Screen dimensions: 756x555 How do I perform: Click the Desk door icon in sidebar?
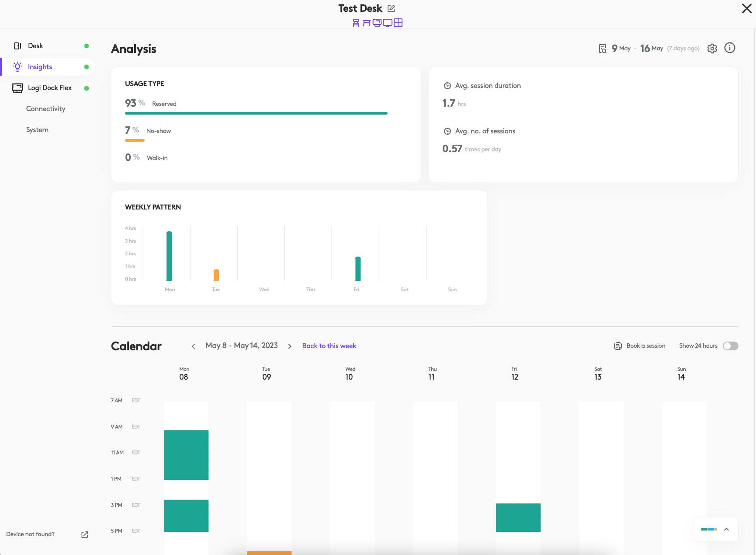17,46
